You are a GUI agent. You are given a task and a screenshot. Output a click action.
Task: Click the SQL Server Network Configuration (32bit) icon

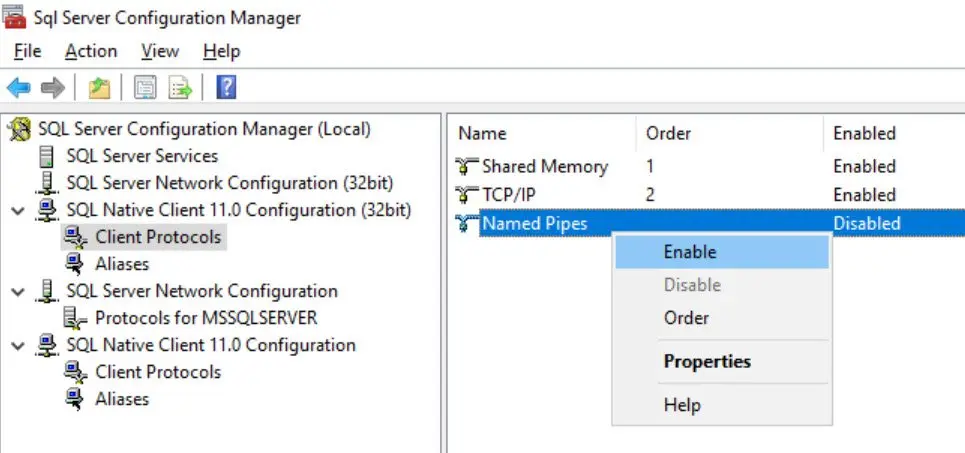pyautogui.click(x=47, y=183)
